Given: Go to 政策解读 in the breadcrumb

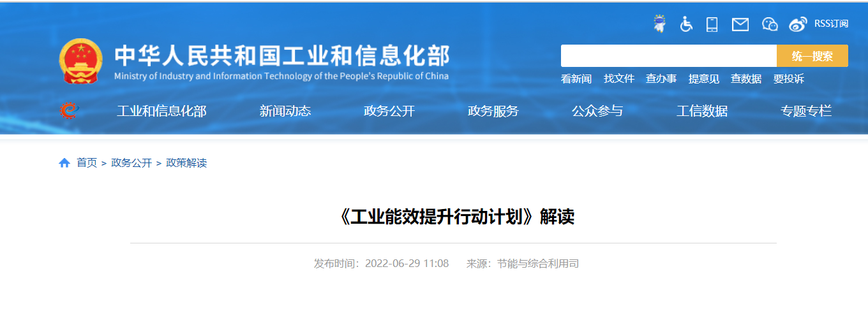Looking at the screenshot, I should 186,163.
